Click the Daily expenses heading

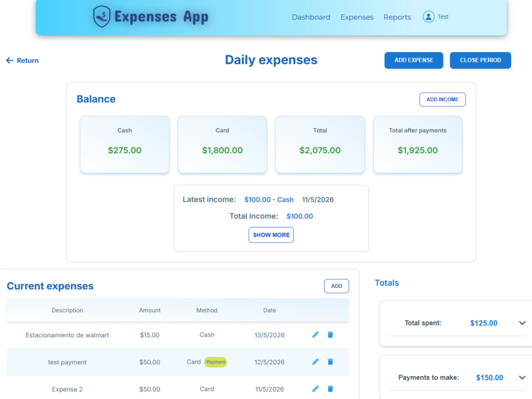[271, 60]
